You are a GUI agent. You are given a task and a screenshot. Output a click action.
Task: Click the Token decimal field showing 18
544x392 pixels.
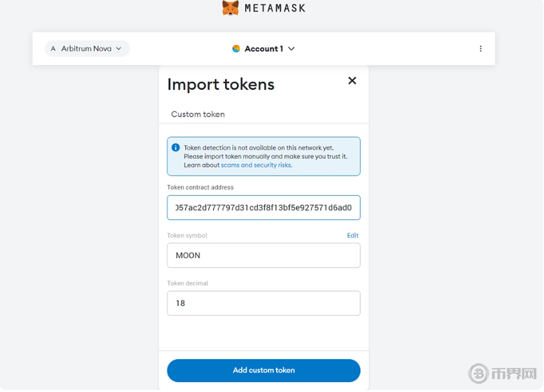pyautogui.click(x=264, y=303)
